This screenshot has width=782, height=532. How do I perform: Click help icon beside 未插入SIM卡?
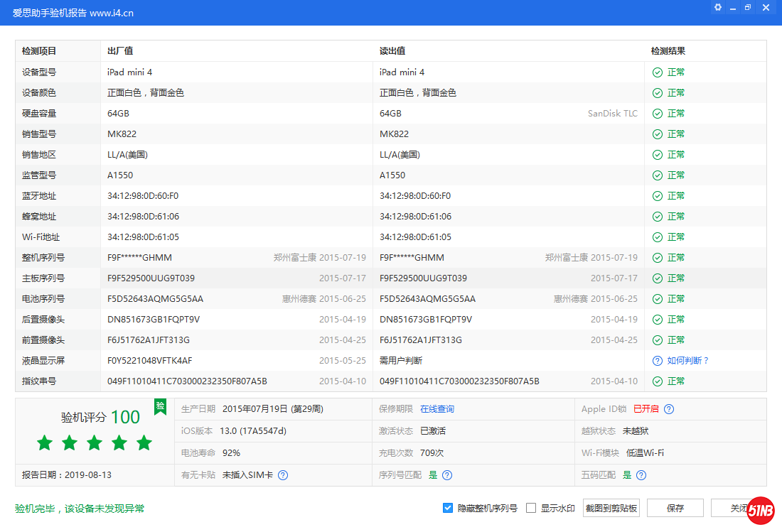tap(283, 475)
